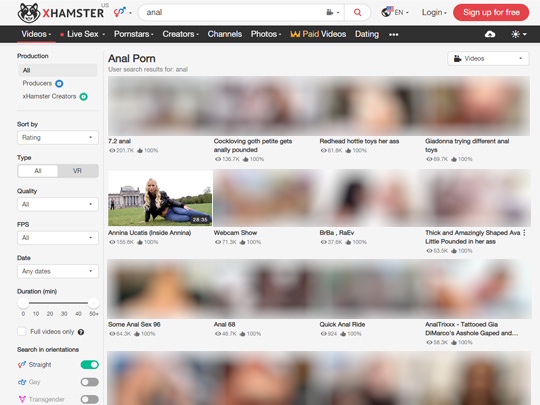Open the Anal 68 title link
This screenshot has width=540, height=405.
tap(224, 324)
